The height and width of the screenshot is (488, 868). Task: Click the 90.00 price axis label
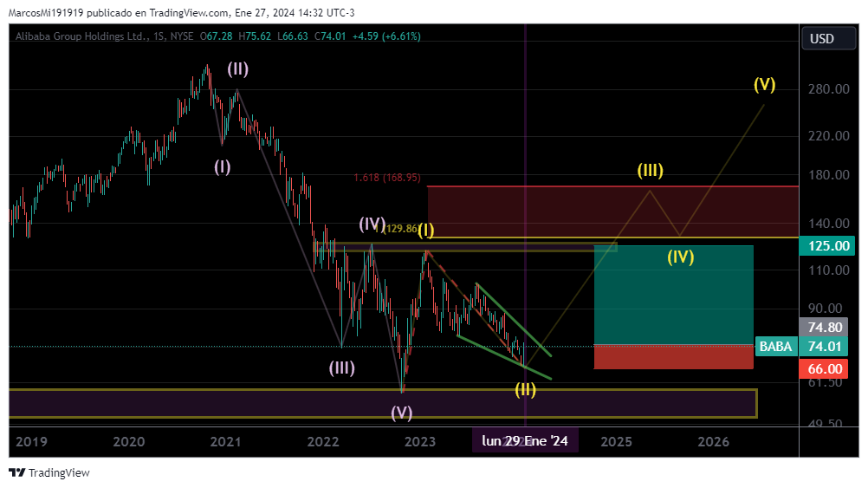(x=825, y=309)
